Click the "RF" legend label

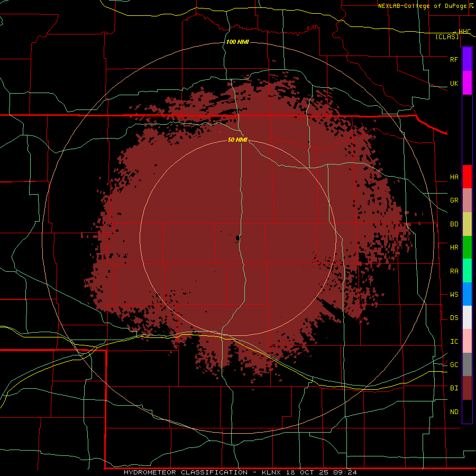pyautogui.click(x=454, y=59)
